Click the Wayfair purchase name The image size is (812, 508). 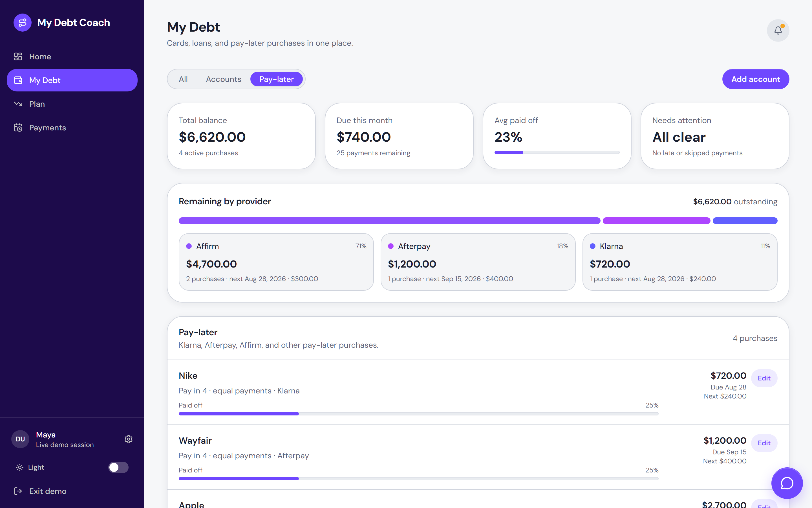(195, 441)
